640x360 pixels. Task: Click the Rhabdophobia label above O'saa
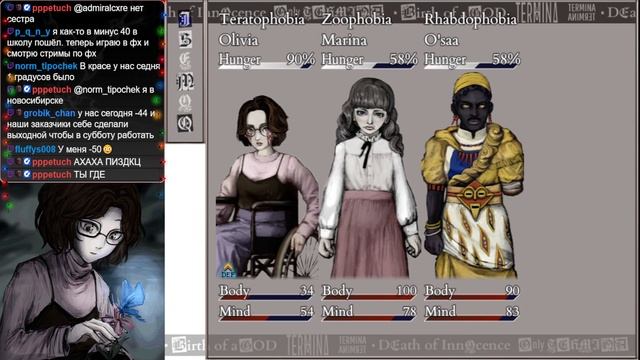471,19
